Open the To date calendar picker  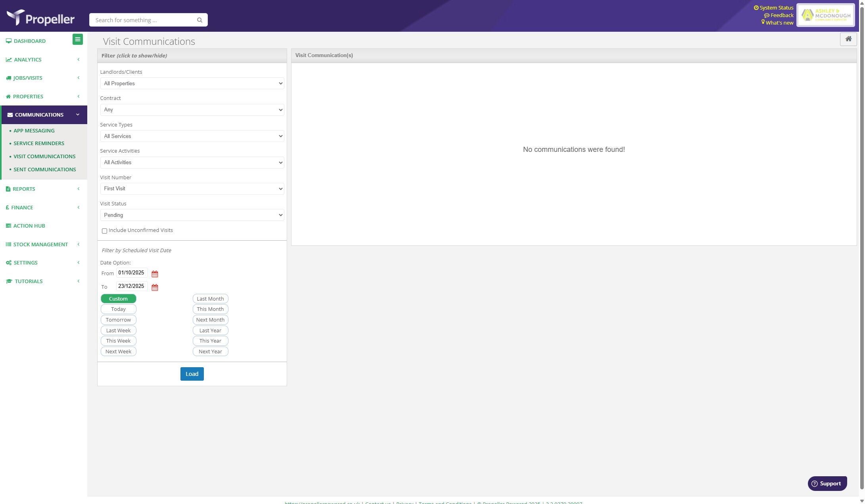(x=155, y=287)
